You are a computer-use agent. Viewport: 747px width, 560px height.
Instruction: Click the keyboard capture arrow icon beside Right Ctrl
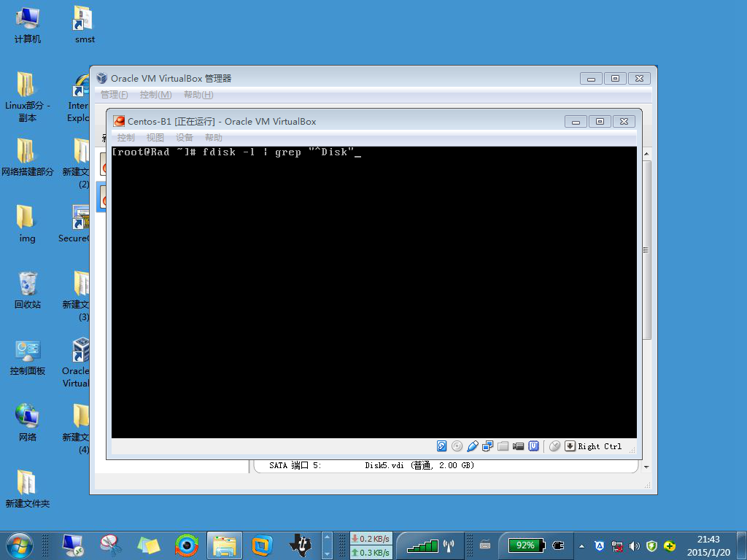(x=570, y=446)
